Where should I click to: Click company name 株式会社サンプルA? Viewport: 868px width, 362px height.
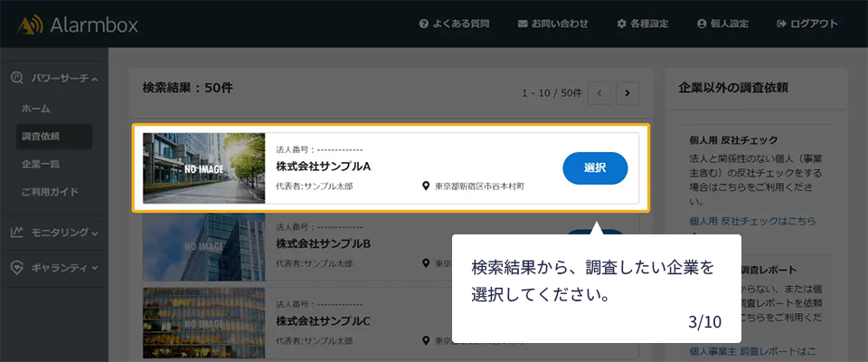tap(323, 167)
